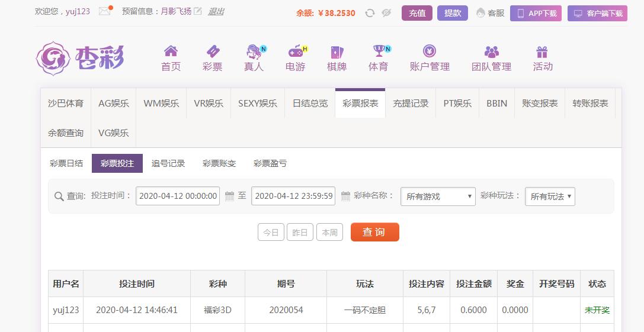
Task: Click bet time 2020-04-12 14:46:41 cell
Action: [x=137, y=310]
